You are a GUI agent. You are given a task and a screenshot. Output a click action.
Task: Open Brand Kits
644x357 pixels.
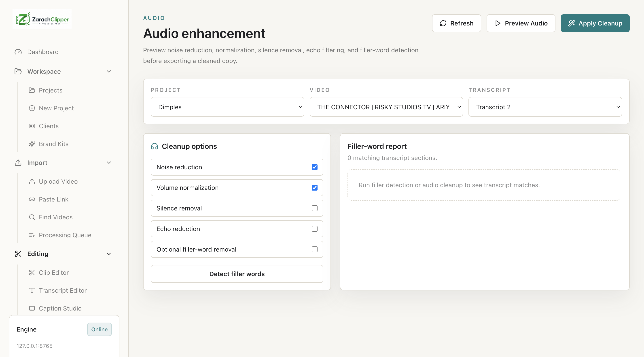coord(53,144)
